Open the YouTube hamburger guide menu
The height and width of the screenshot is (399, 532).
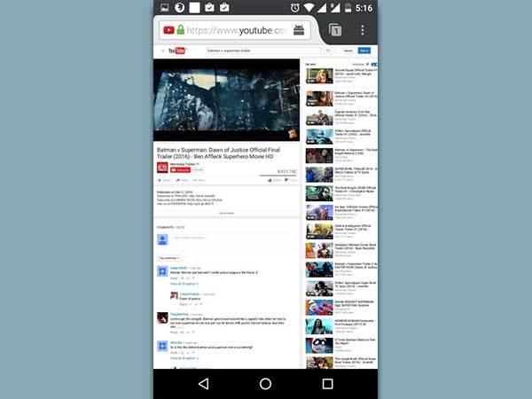tap(162, 51)
